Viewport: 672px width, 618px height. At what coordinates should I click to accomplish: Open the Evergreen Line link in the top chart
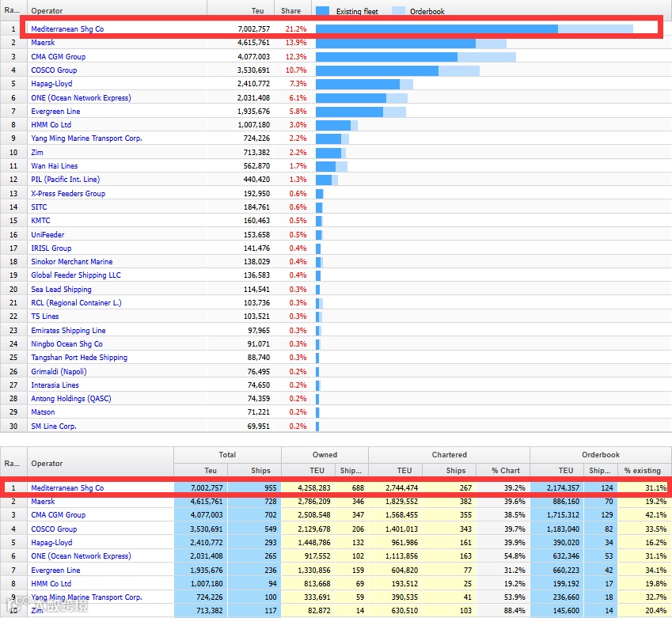click(55, 111)
